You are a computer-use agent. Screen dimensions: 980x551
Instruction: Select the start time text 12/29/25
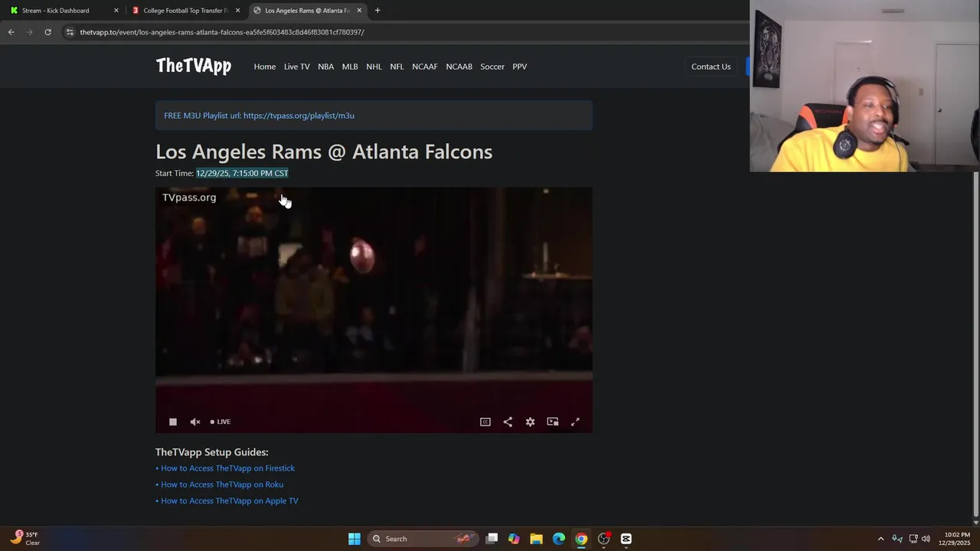point(242,173)
